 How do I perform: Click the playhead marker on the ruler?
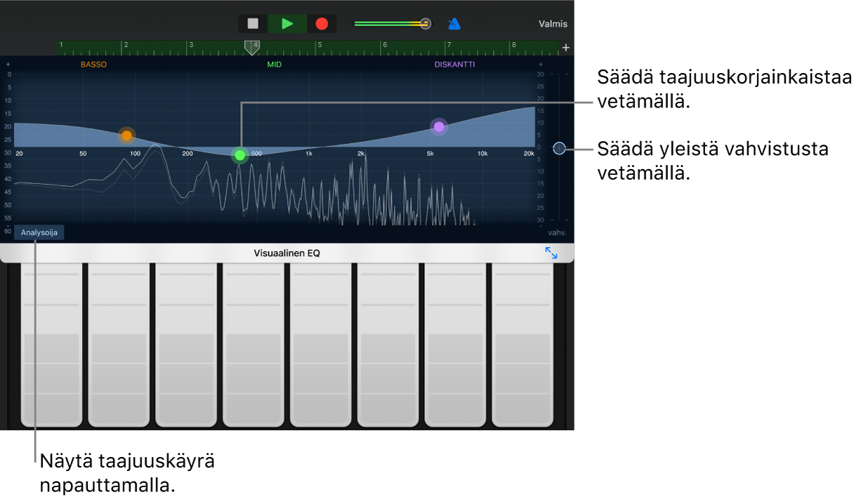point(251,47)
